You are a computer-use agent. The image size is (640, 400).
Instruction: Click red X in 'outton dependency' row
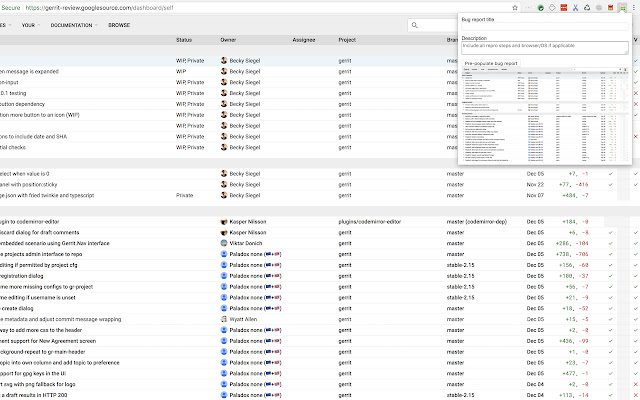[x=636, y=104]
